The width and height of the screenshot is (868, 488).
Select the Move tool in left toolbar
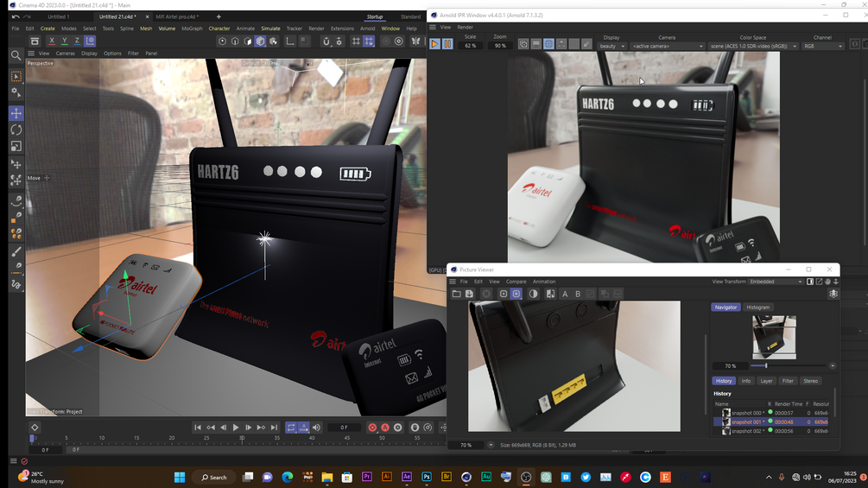point(16,113)
